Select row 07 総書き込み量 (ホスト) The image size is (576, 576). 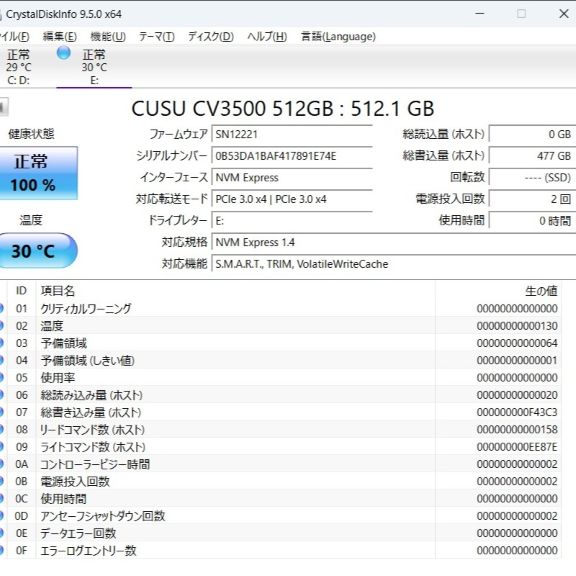pyautogui.click(x=281, y=412)
